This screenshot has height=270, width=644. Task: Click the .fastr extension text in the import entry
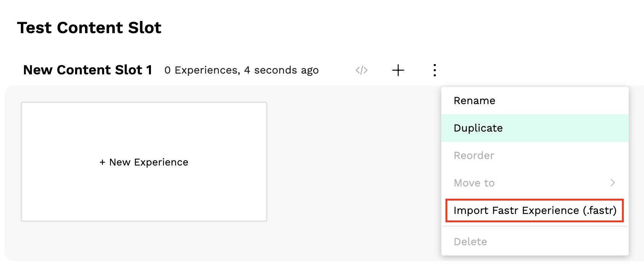(600, 211)
